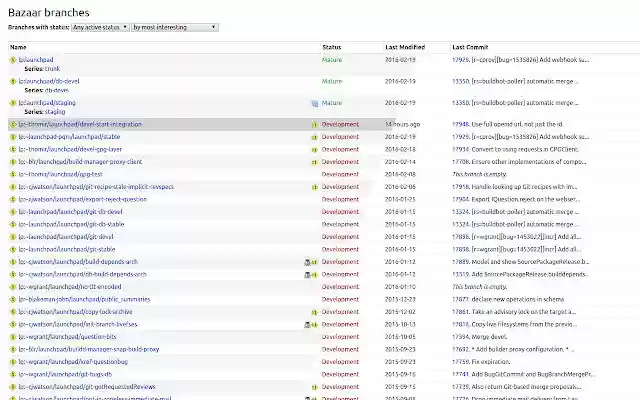Click branch icon beside launchpad git-stable branch

tap(13, 249)
